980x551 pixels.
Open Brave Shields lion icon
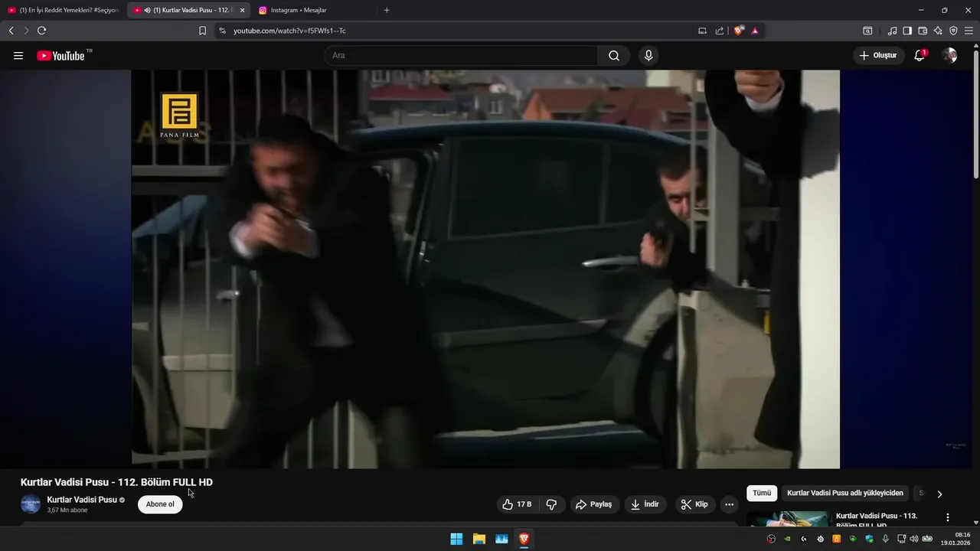point(739,31)
